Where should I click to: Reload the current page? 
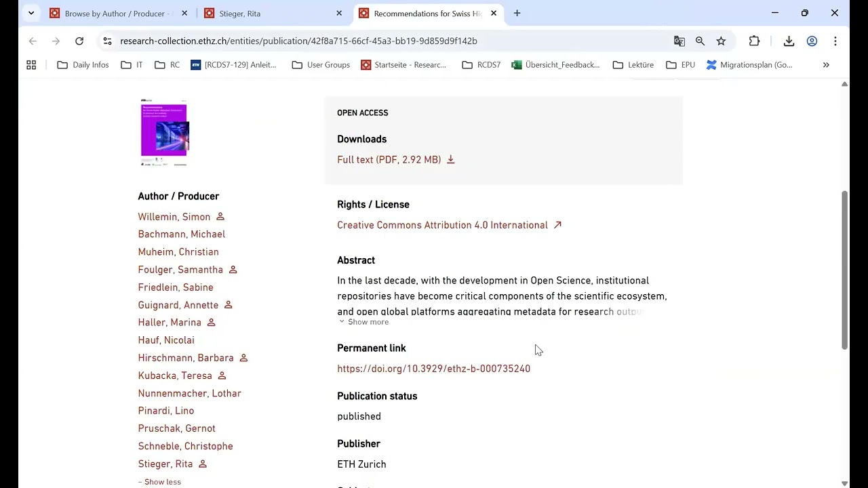pos(79,41)
